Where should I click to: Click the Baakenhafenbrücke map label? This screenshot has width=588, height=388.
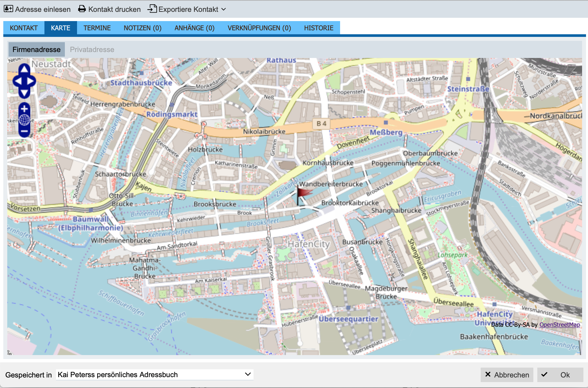[x=494, y=337]
